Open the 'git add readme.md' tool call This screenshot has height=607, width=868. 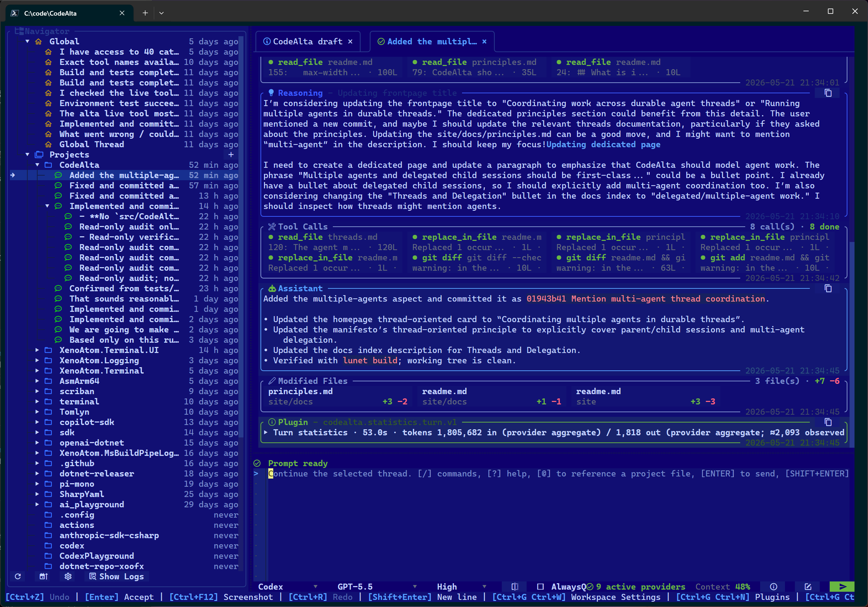click(765, 262)
